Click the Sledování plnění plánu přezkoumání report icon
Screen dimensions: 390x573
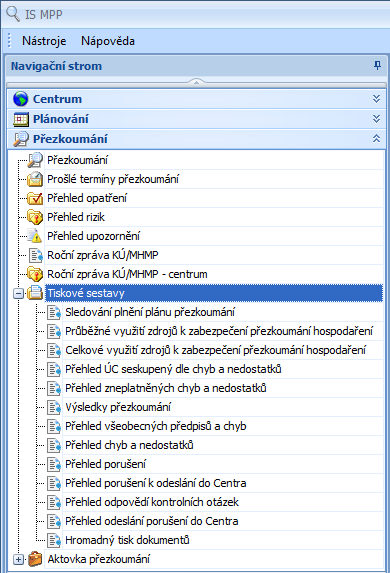[54, 312]
